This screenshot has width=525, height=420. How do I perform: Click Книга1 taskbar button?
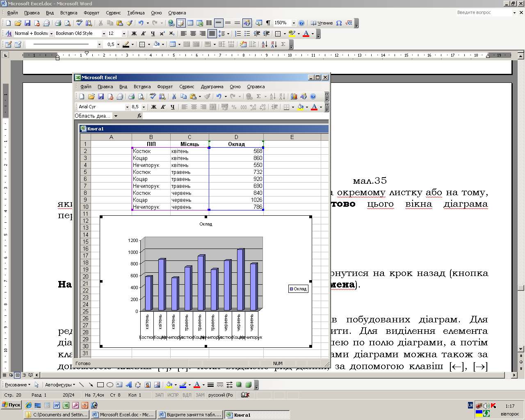pos(257,415)
